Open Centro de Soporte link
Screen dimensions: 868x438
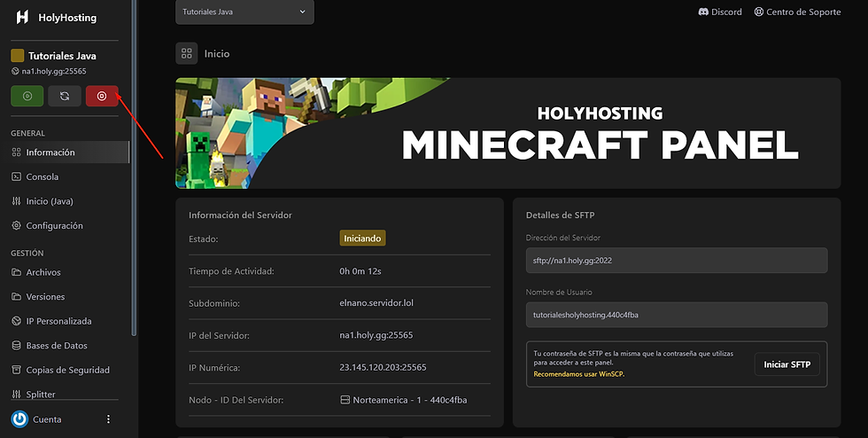click(797, 12)
